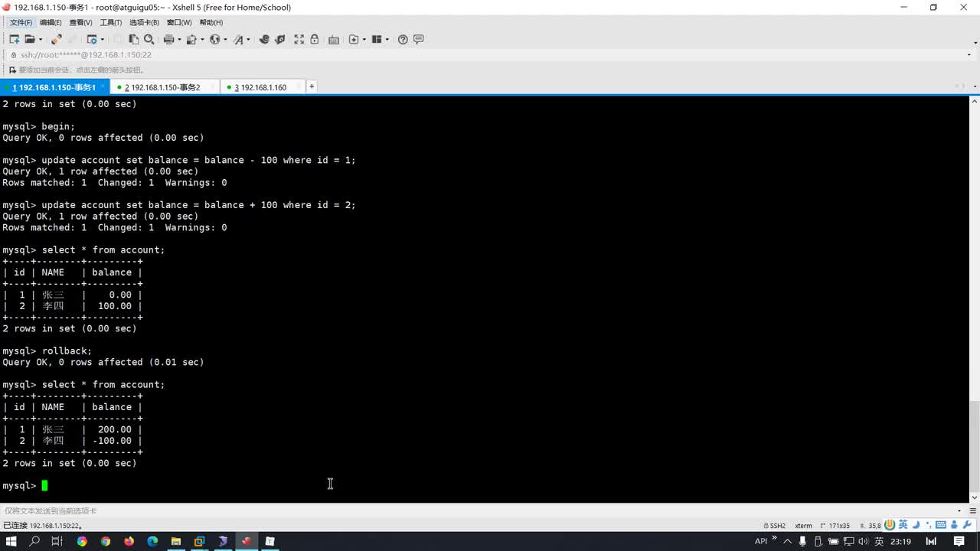Expand the print options dropdown arrow
Screen dimensions: 980x551
click(x=178, y=40)
